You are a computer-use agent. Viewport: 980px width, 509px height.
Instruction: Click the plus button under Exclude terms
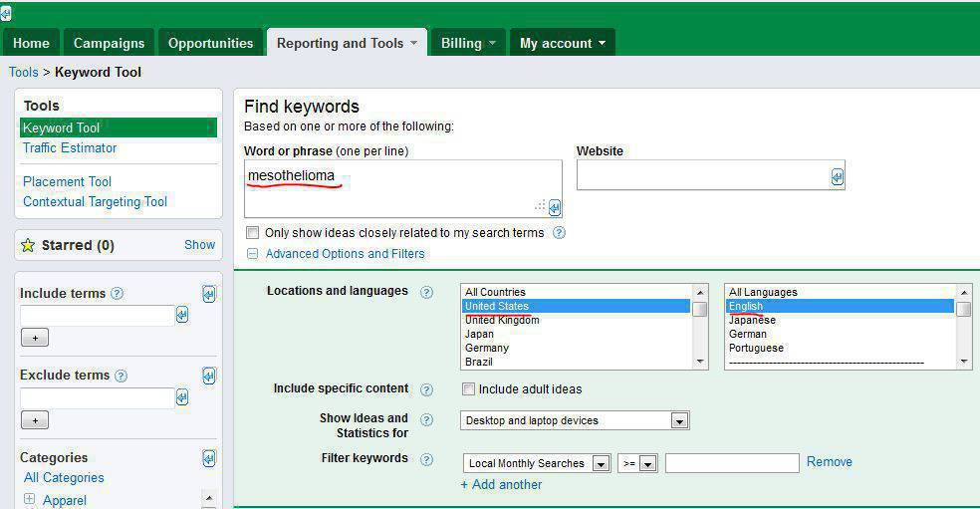35,420
